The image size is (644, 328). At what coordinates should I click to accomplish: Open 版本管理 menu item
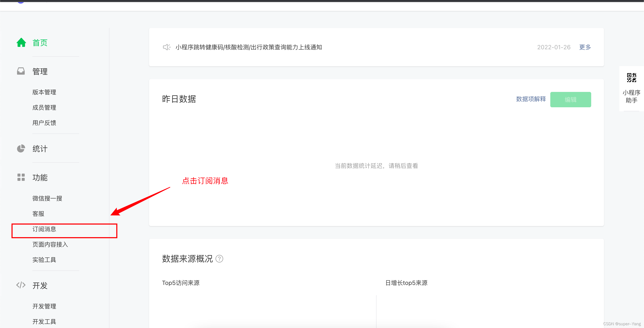point(44,92)
